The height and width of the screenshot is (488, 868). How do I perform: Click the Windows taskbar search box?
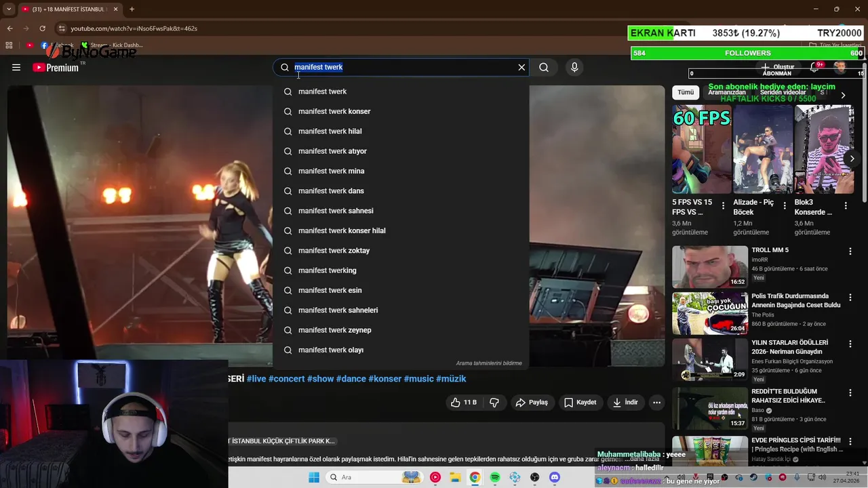coord(374,477)
